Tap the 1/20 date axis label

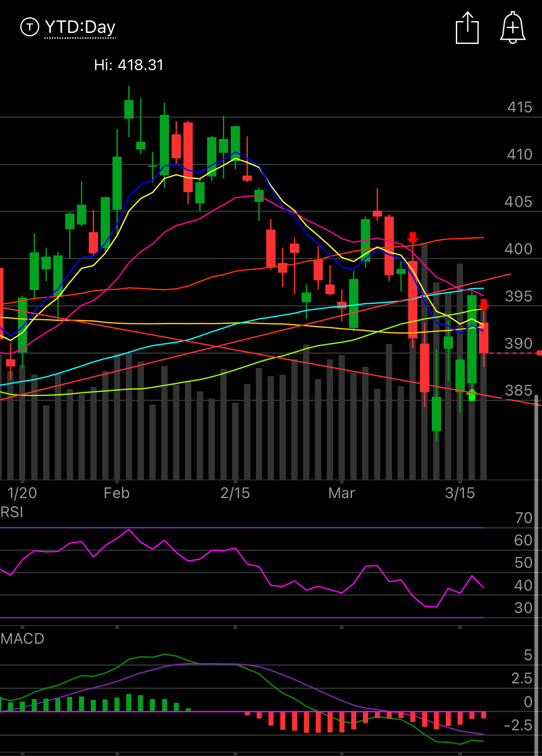(22, 493)
